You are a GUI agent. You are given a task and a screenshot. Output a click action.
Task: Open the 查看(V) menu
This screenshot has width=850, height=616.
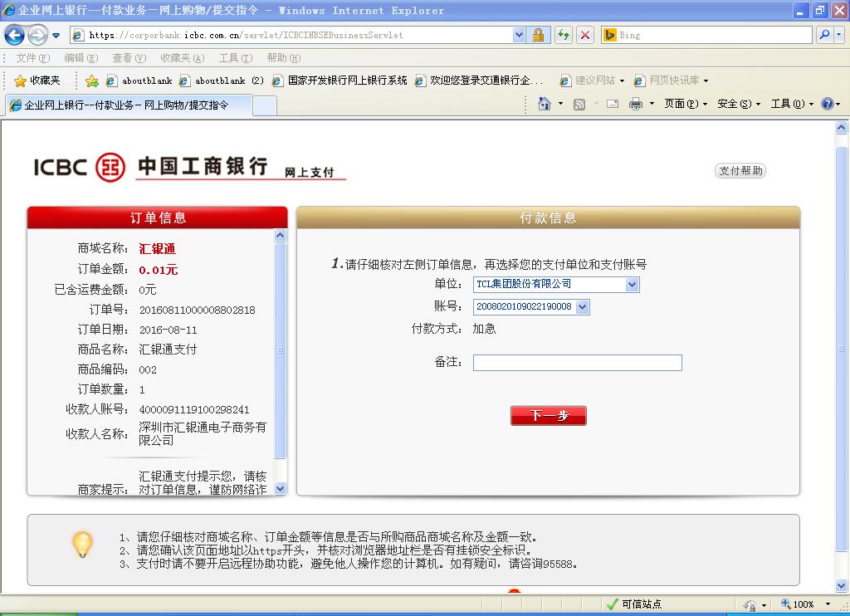[129, 58]
